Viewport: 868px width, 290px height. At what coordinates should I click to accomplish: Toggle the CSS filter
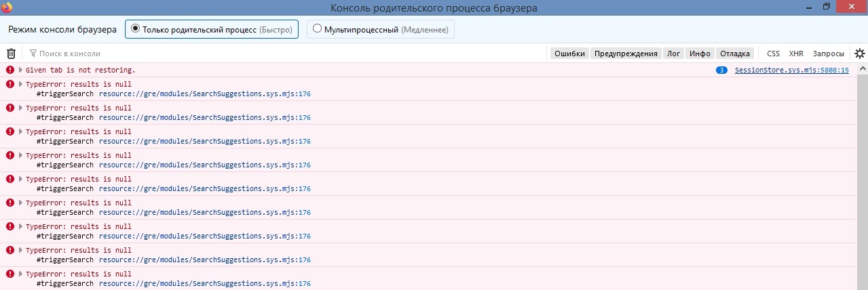coord(773,54)
